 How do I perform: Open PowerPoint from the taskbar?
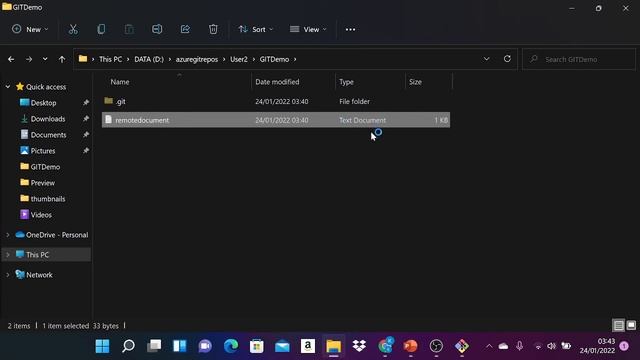[x=411, y=346]
